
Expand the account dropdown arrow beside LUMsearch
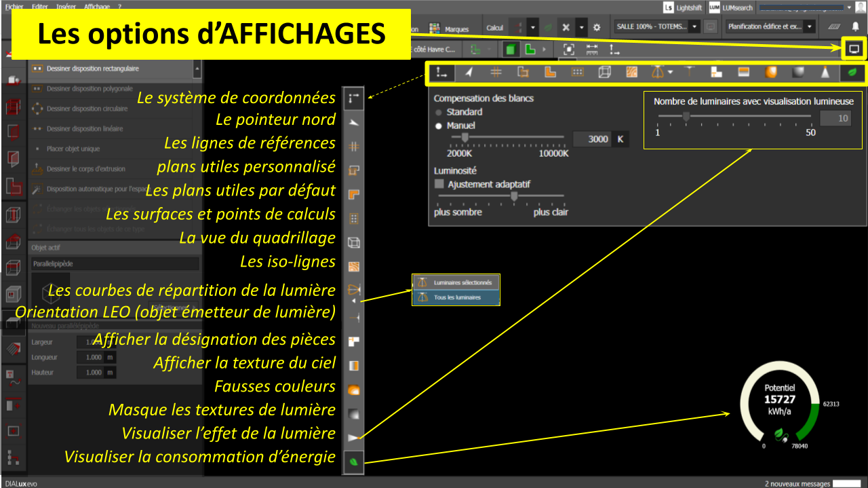click(848, 7)
